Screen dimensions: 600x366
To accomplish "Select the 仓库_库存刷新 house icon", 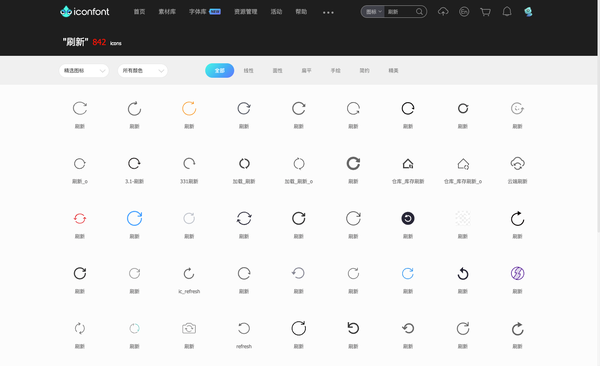I will pos(408,164).
